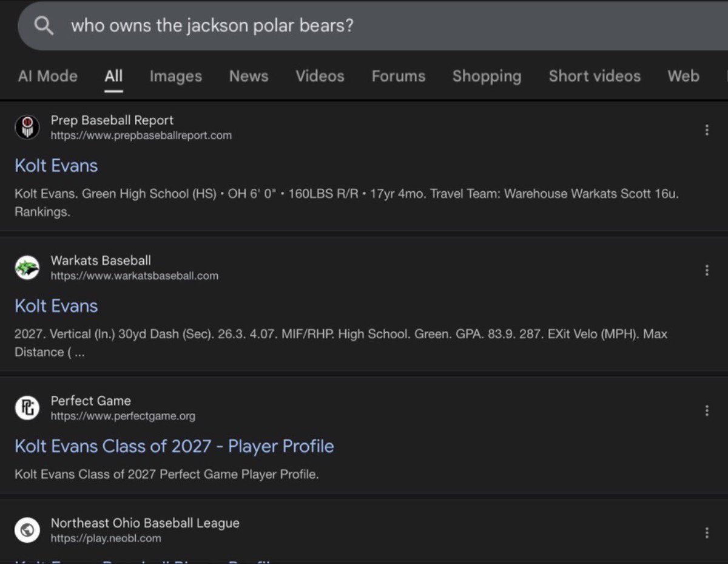The height and width of the screenshot is (564, 728).
Task: Select the Prep Baseball Report favicon
Action: coord(27,127)
